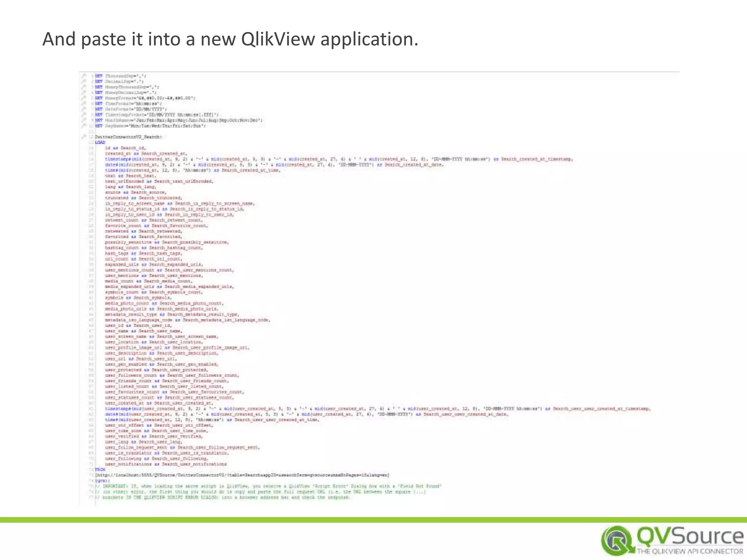This screenshot has width=747, height=560.
Task: Click the 'user_verified as Search_user_verified,' line
Action: [x=154, y=436]
